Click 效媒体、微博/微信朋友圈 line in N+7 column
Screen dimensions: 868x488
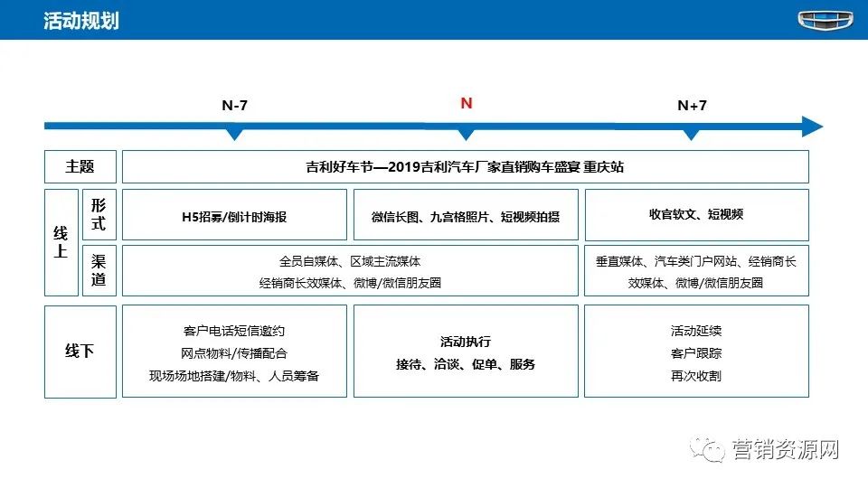coord(696,283)
